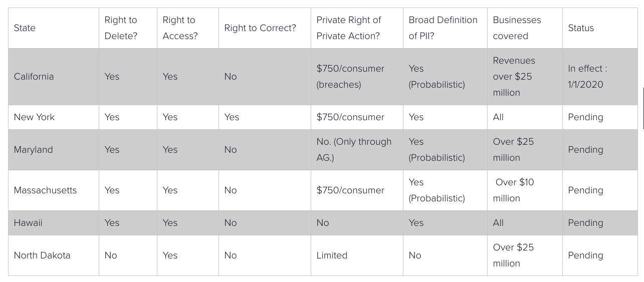Click 'In effect : 1/1/2020' status cell
This screenshot has width=644, height=282.
600,77
